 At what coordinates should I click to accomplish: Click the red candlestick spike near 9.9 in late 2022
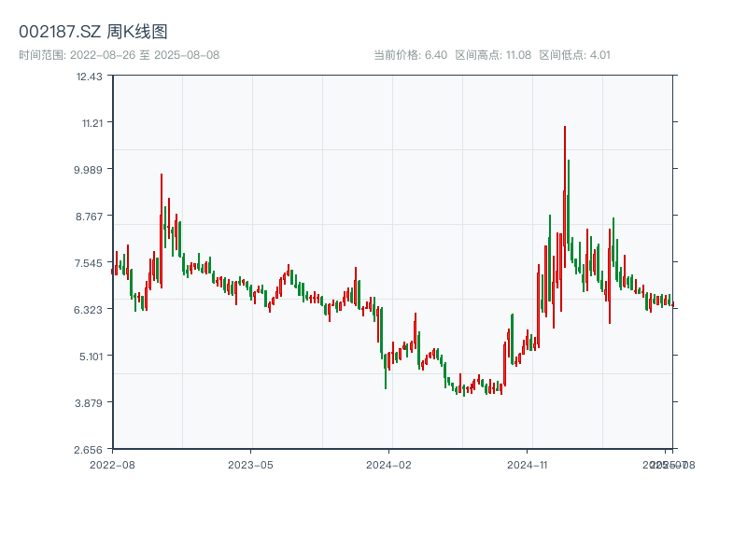pyautogui.click(x=161, y=231)
